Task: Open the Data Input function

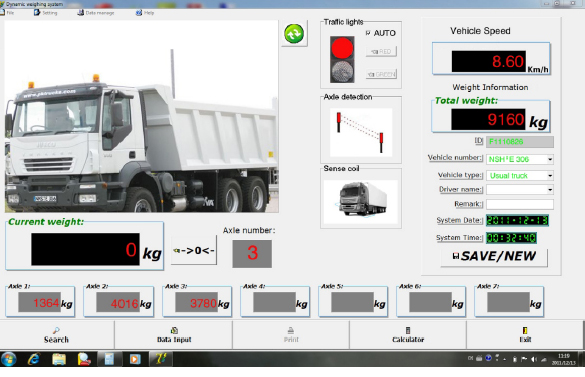Action: point(174,335)
